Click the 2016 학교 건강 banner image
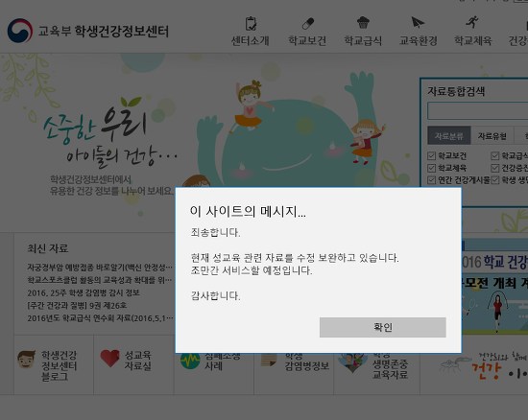Screen dimensions: 528x420 click(x=495, y=287)
